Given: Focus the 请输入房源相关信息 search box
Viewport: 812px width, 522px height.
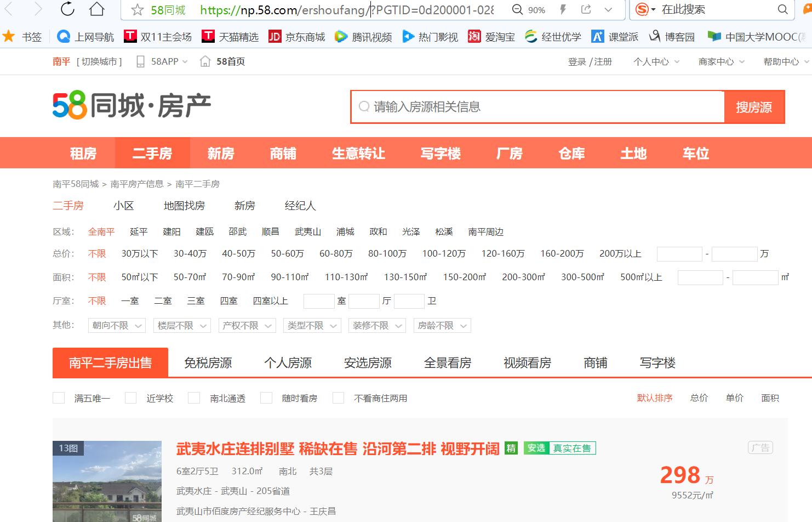Looking at the screenshot, I should click(x=538, y=107).
